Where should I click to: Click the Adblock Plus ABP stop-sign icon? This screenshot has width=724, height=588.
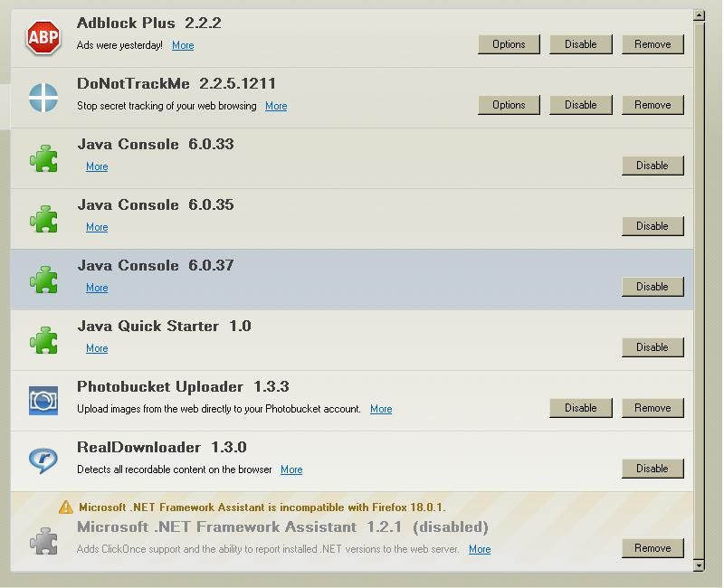point(43,37)
